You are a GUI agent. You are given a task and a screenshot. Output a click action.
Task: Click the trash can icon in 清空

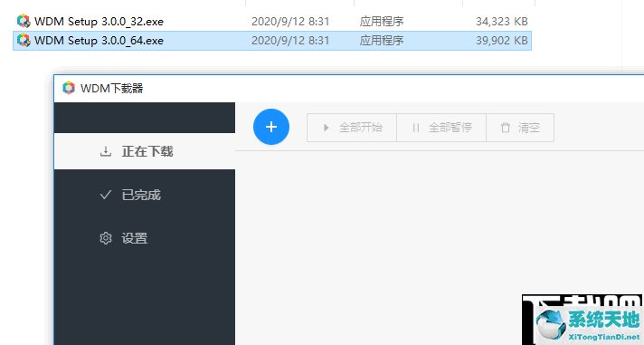pyautogui.click(x=506, y=128)
